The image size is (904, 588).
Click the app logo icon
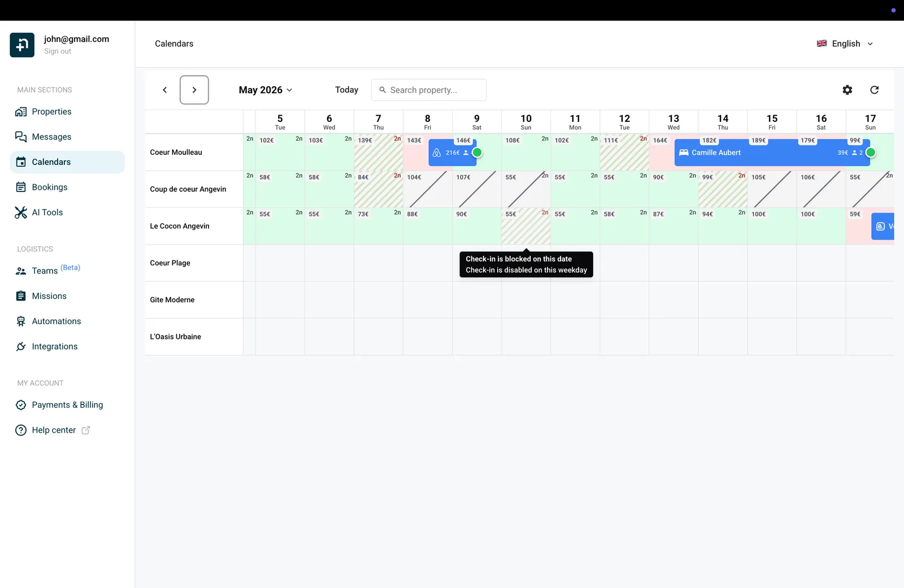22,45
